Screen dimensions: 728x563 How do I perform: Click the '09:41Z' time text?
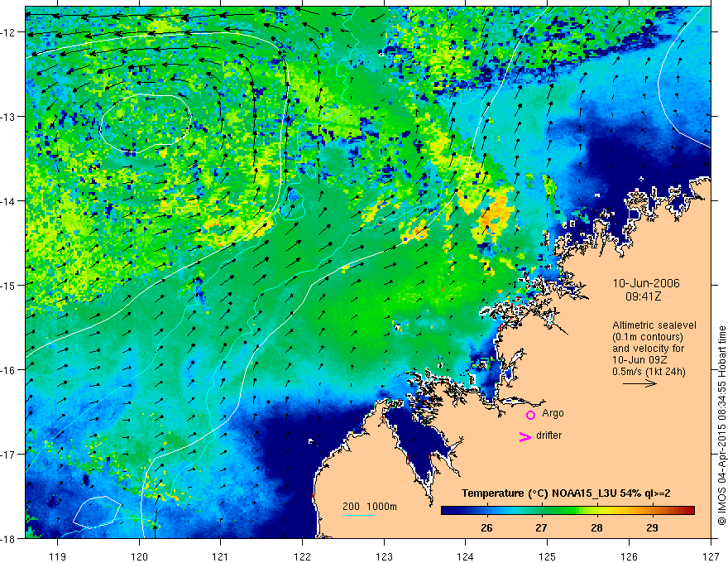click(x=643, y=296)
